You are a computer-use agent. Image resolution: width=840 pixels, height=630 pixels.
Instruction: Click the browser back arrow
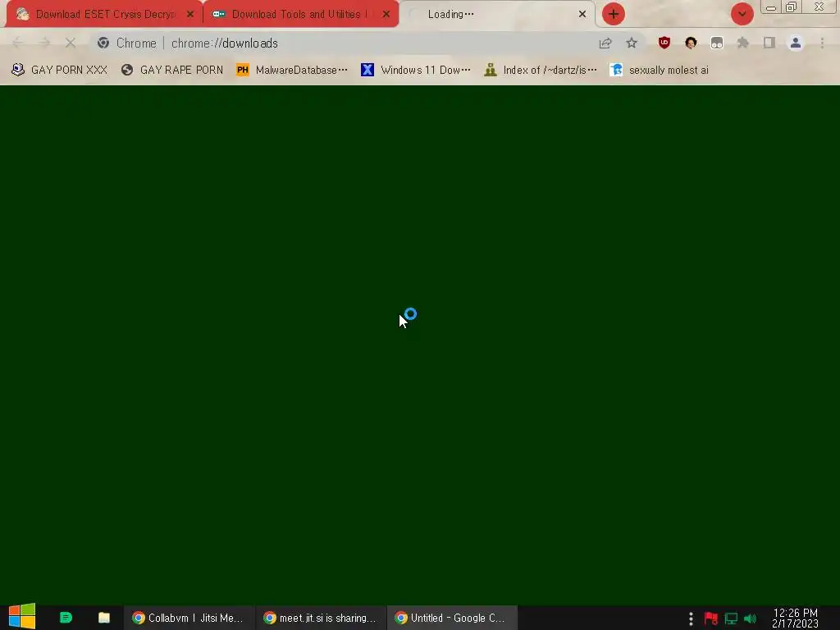pos(17,43)
